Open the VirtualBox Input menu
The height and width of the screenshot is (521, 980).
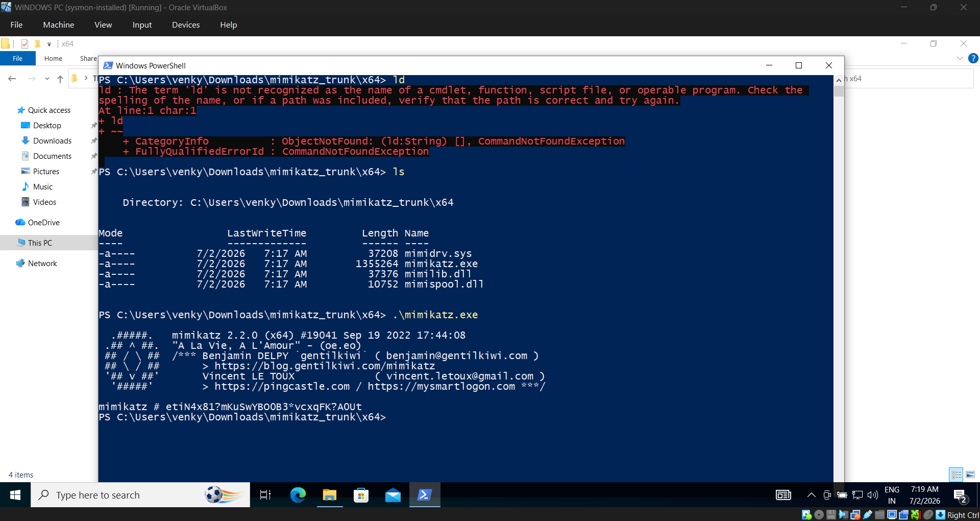[x=142, y=25]
